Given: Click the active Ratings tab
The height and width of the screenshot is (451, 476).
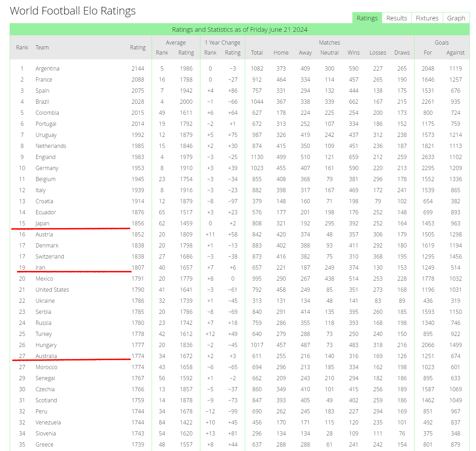Looking at the screenshot, I should tap(367, 18).
